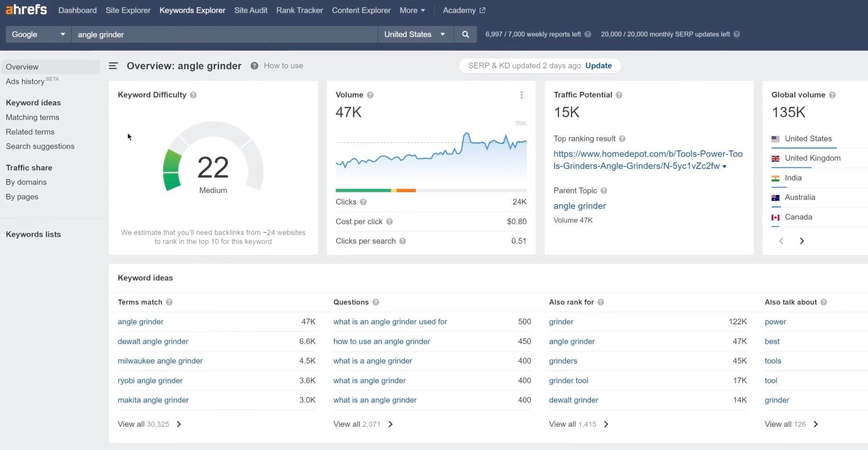Click the Also rank for info icon
868x450 pixels.
601,302
